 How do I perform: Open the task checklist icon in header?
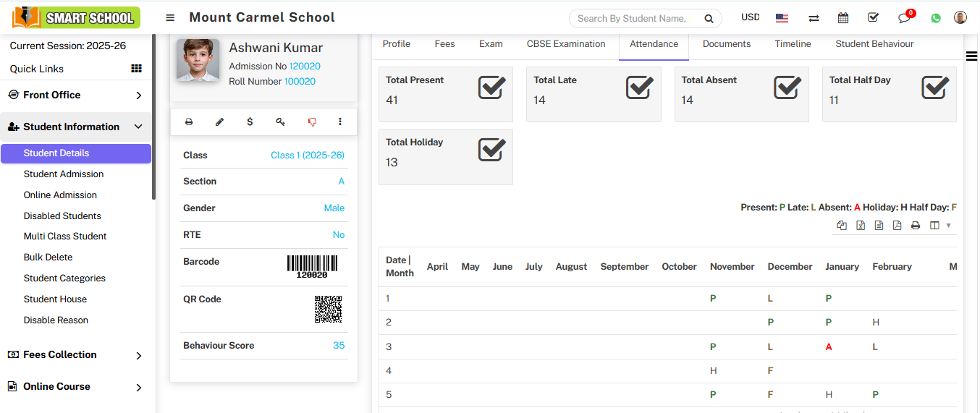pyautogui.click(x=873, y=18)
